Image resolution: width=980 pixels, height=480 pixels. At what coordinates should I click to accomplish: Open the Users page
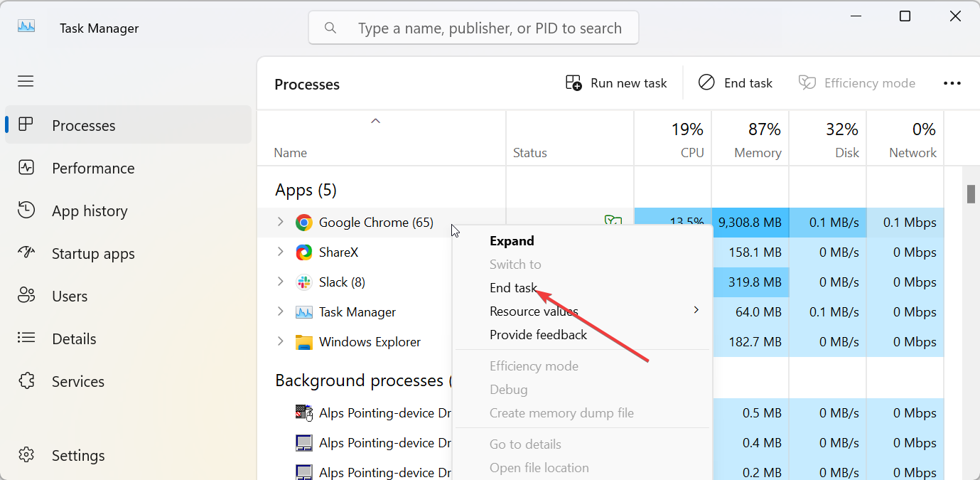(70, 297)
